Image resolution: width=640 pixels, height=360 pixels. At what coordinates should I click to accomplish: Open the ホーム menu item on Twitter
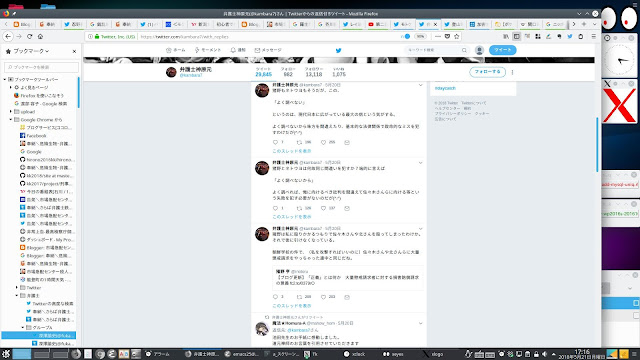click(x=176, y=50)
